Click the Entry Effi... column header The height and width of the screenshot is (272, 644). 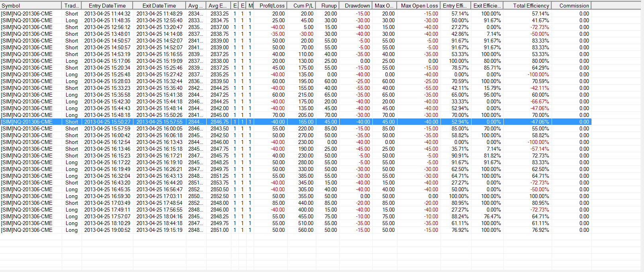(x=456, y=6)
